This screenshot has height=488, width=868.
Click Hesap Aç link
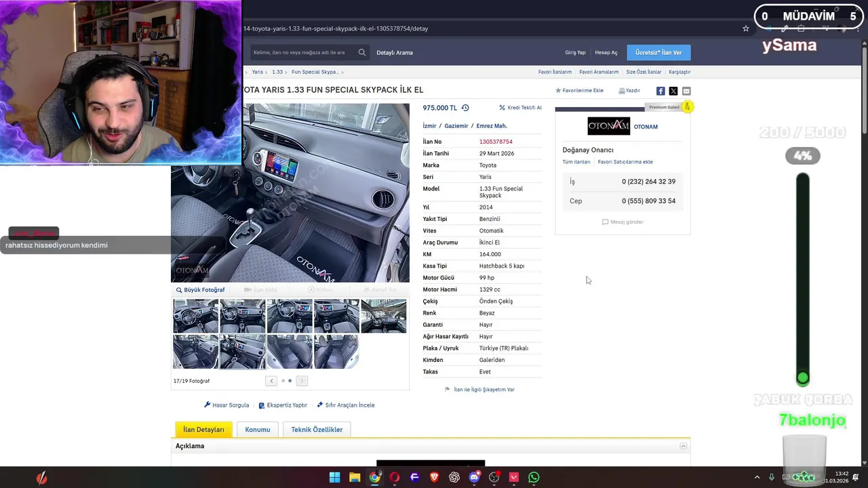pyautogui.click(x=606, y=53)
